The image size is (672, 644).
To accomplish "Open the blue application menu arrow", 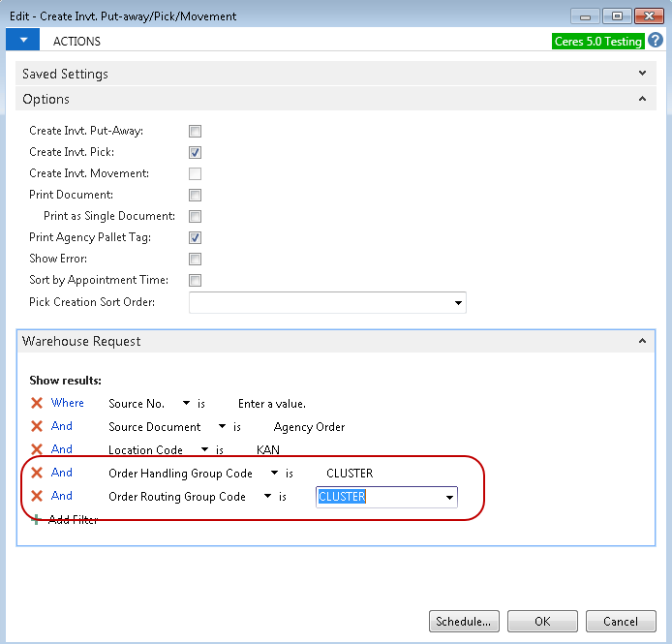I will point(22,41).
